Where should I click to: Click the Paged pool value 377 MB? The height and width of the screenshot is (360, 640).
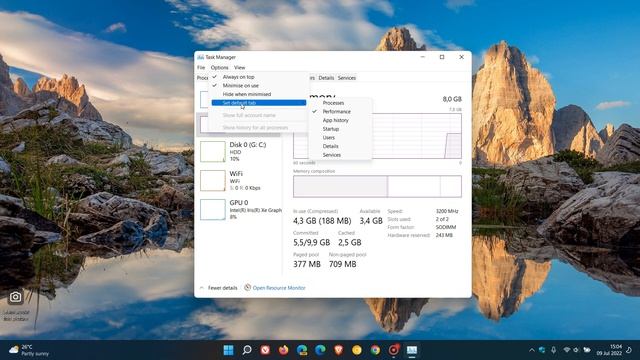pyautogui.click(x=307, y=264)
